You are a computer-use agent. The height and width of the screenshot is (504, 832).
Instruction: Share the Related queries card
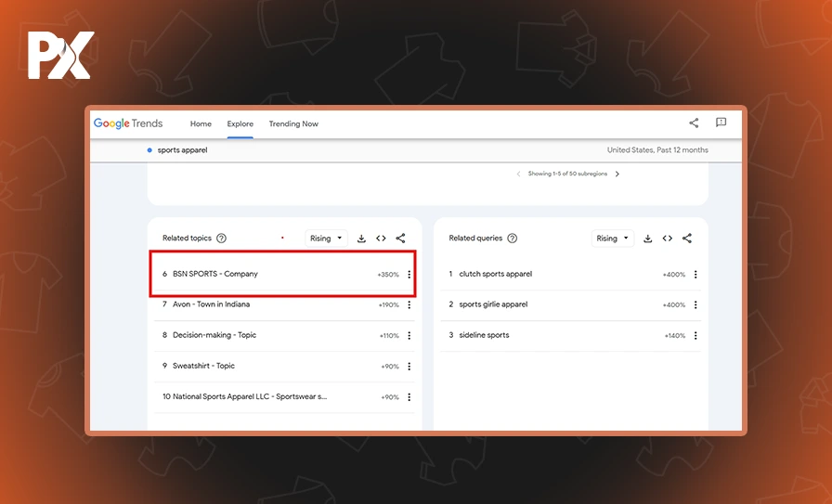(687, 239)
